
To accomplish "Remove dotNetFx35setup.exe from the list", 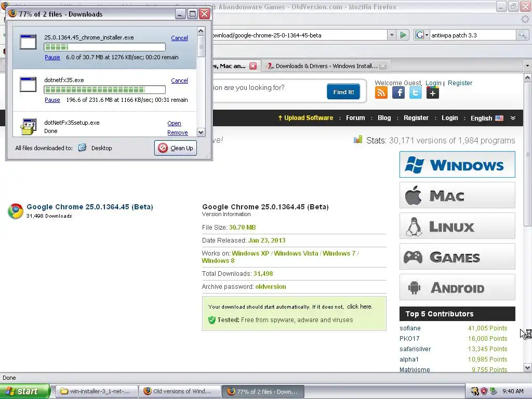I will 178,132.
